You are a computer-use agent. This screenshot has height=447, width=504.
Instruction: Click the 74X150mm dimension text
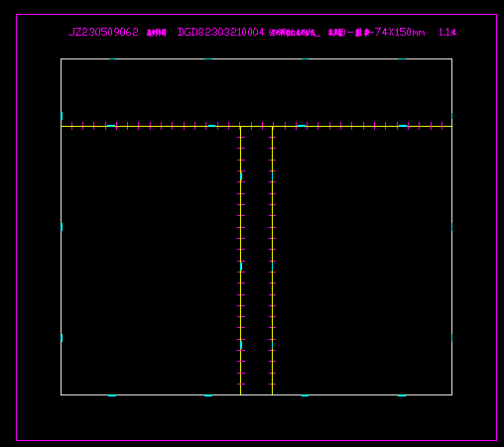(400, 32)
